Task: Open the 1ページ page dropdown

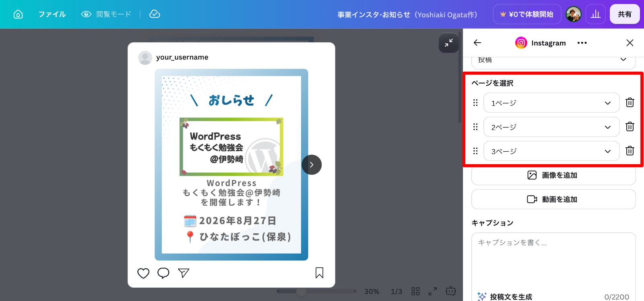Action: [551, 103]
